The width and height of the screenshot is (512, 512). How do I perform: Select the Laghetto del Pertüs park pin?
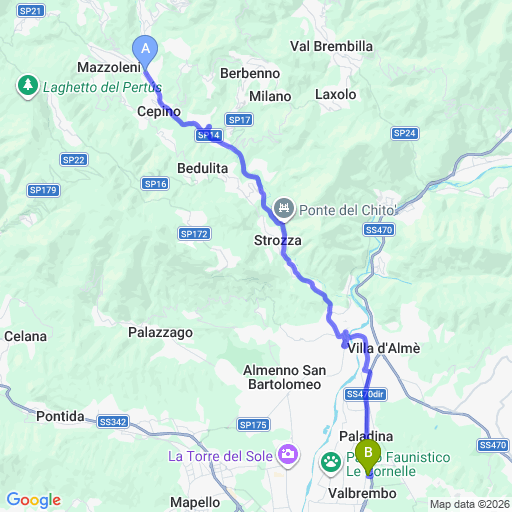28,86
